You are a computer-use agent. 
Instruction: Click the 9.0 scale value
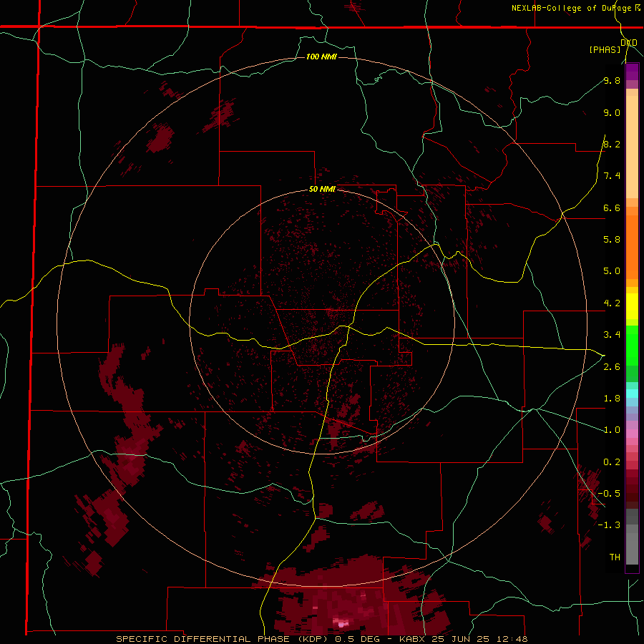(612, 112)
